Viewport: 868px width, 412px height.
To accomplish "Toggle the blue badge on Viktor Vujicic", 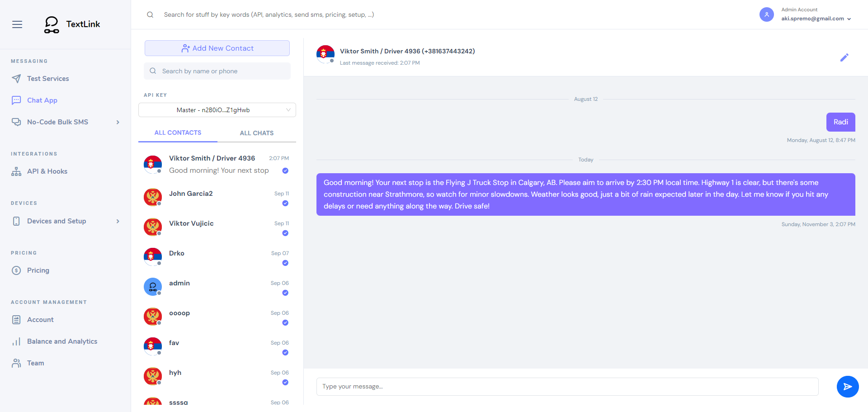I will pyautogui.click(x=285, y=233).
